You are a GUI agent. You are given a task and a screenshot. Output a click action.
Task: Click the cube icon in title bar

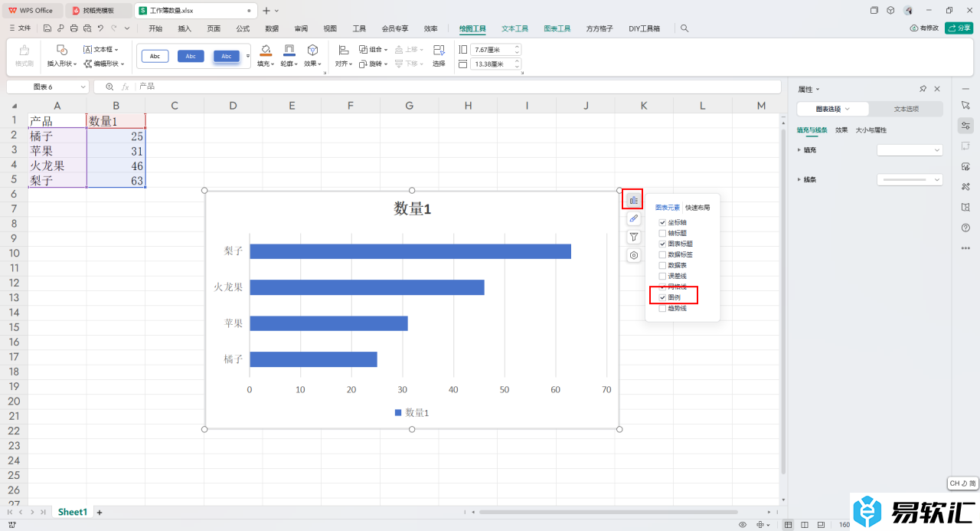tap(890, 11)
